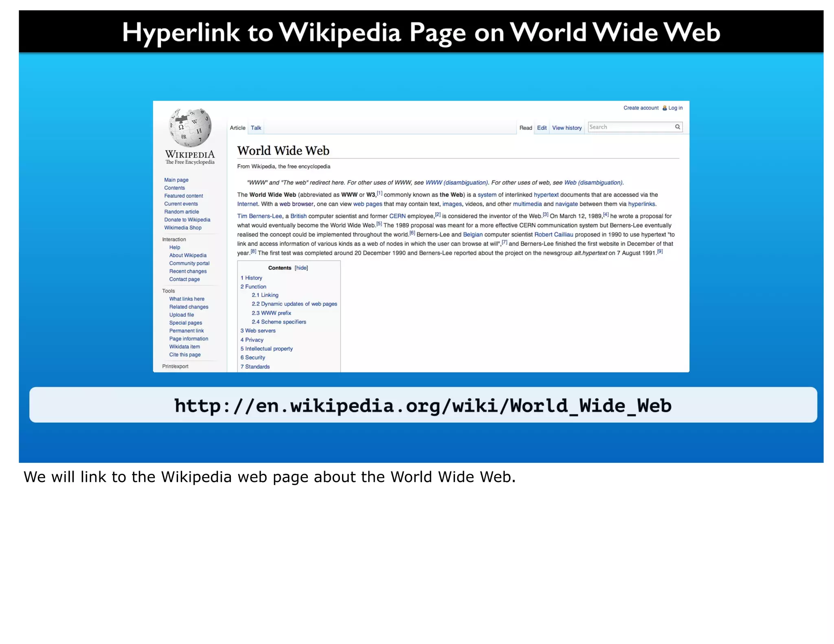Jump to 3 Web servers

point(258,331)
